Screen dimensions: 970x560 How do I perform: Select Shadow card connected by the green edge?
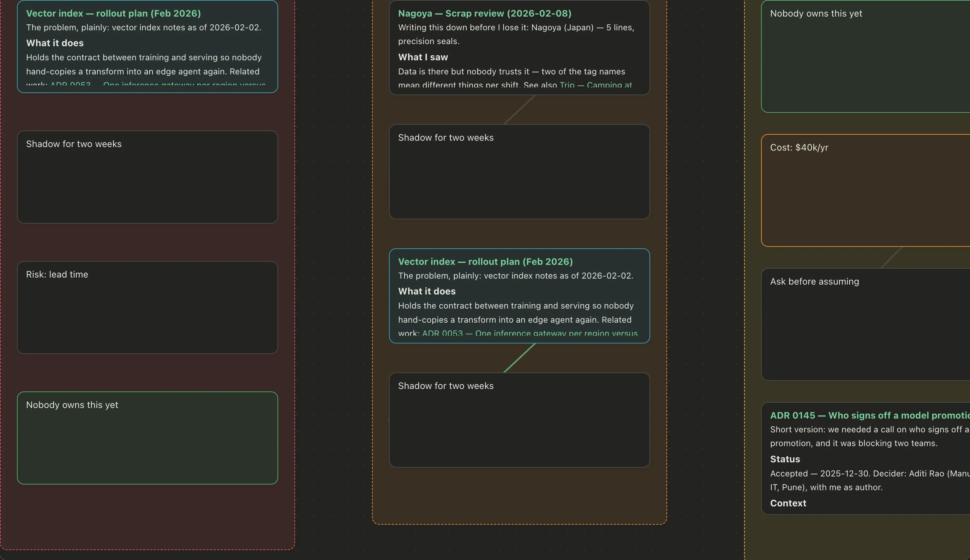point(519,420)
